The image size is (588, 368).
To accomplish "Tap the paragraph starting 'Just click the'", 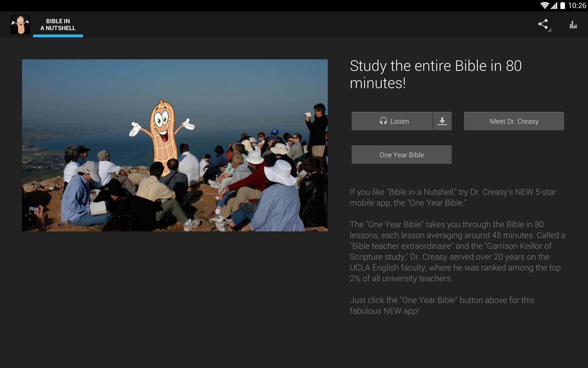I will coord(442,305).
